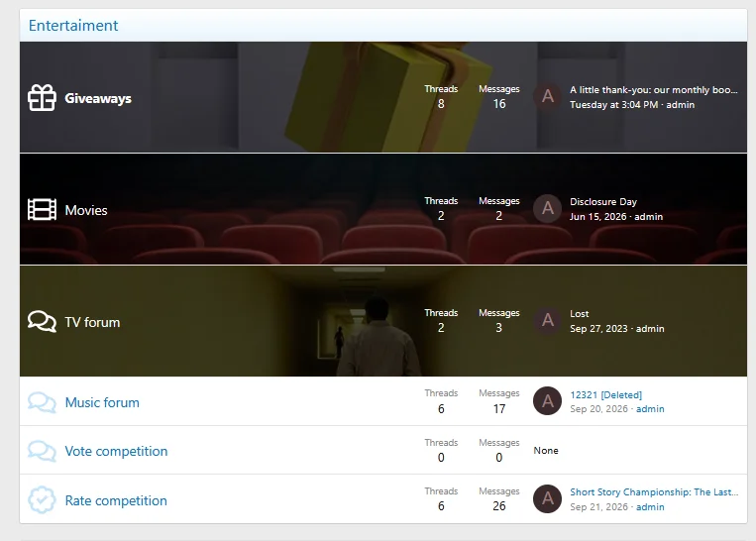756x541 pixels.
Task: Click 'Tuesday at 3:04 PM' timestamp
Action: tap(613, 105)
